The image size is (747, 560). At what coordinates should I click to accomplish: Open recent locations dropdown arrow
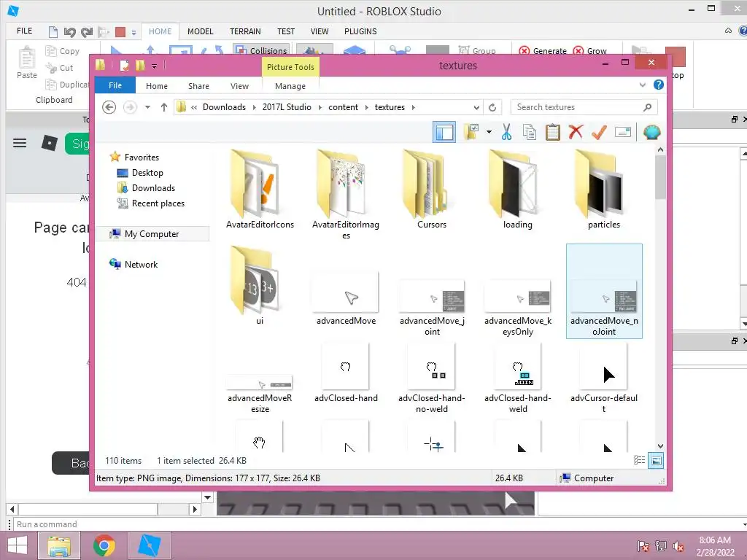(147, 107)
